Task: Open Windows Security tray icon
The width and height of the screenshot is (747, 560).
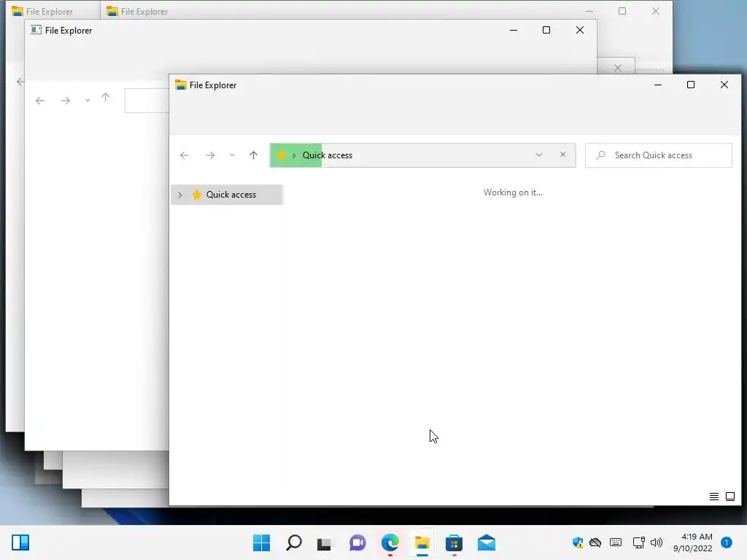Action: click(x=578, y=542)
